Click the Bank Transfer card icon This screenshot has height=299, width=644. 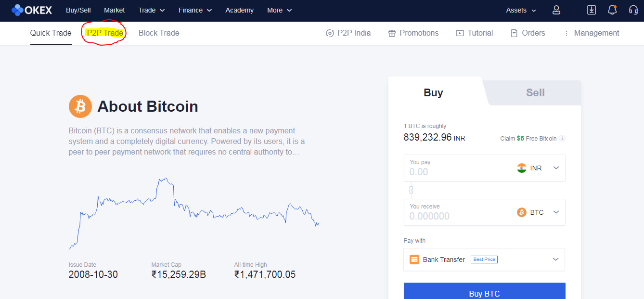(x=414, y=260)
